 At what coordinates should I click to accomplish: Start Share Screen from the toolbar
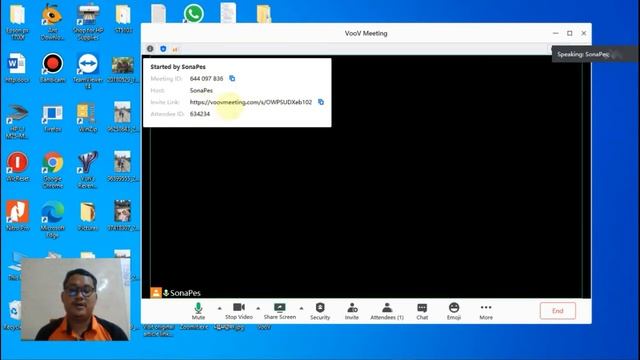(x=280, y=311)
